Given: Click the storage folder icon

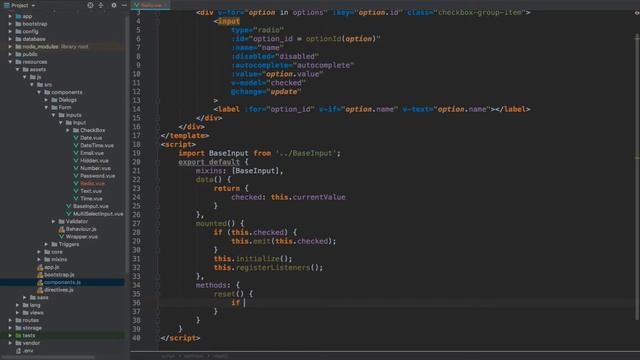Looking at the screenshot, I should click(x=18, y=328).
